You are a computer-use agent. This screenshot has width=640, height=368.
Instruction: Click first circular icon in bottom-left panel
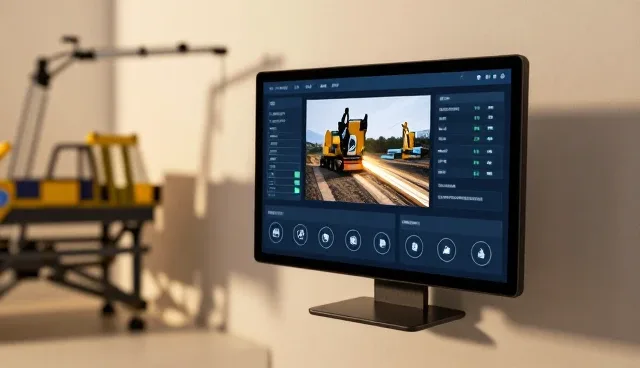tap(276, 233)
